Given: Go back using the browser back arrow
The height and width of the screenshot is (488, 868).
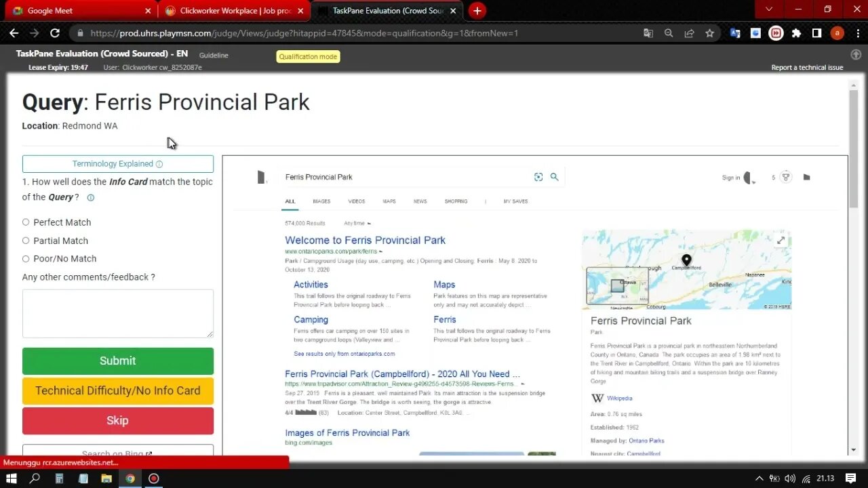Looking at the screenshot, I should coord(14,33).
